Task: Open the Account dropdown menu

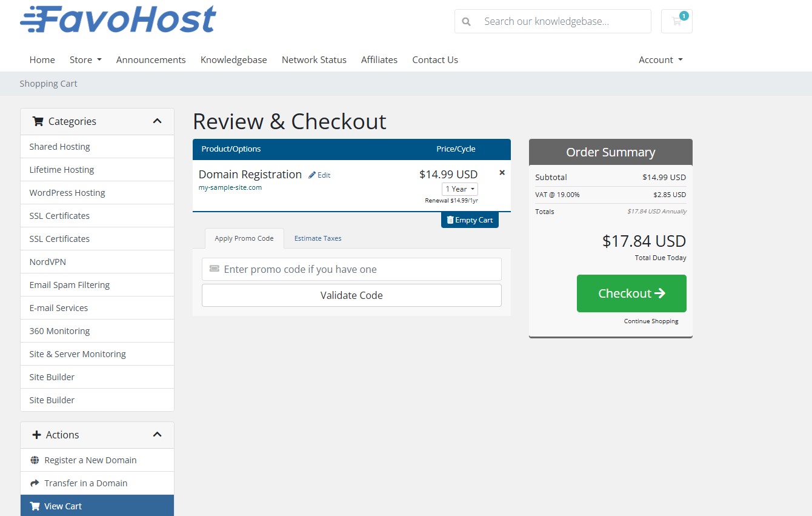Action: (x=661, y=59)
